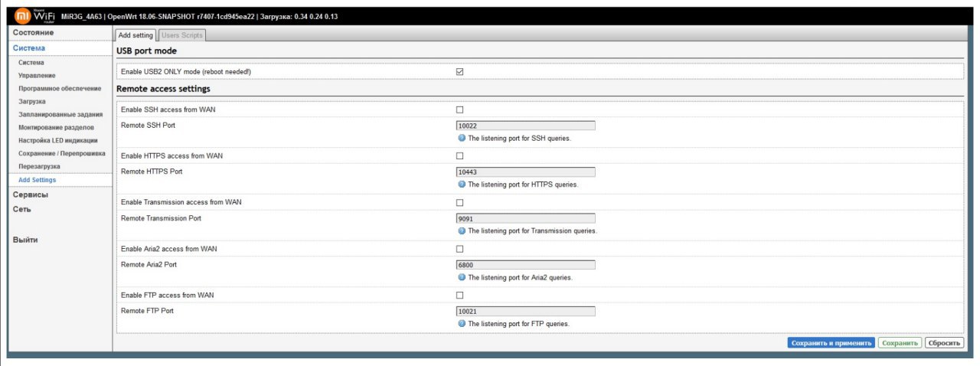Image resolution: width=980 pixels, height=366 pixels.
Task: Click the Enable USB2 ONLY mode label
Action: tap(186, 71)
